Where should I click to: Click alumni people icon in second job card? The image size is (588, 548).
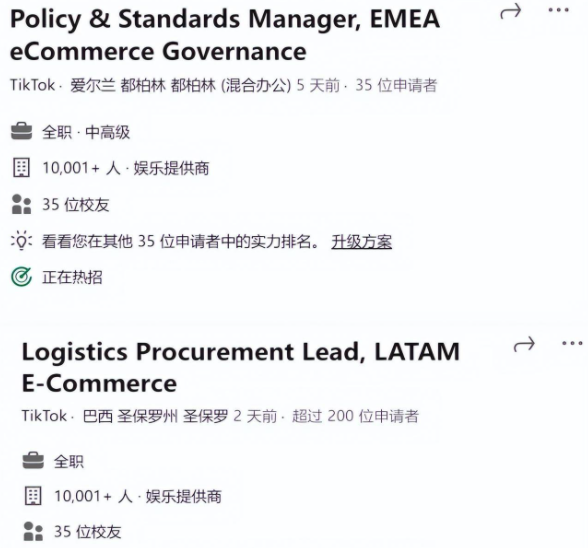pyautogui.click(x=33, y=531)
